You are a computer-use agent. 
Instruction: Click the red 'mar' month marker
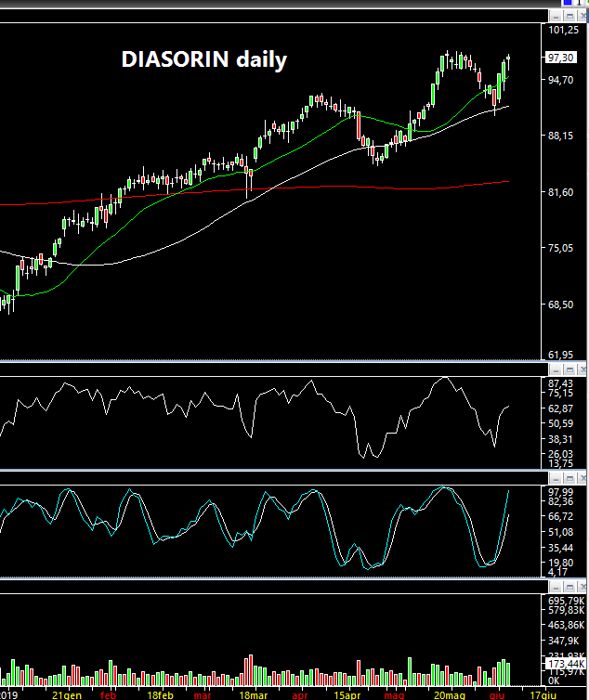coord(203,695)
